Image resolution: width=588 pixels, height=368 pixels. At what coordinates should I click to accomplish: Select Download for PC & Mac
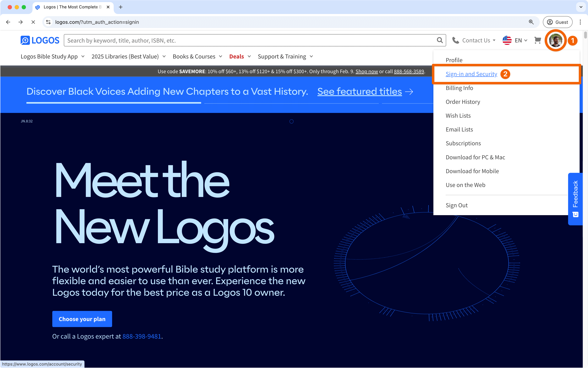click(475, 157)
